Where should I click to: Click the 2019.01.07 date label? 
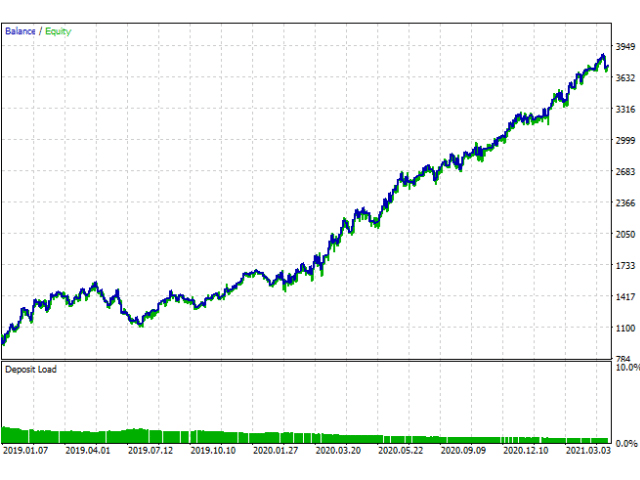coord(26,451)
